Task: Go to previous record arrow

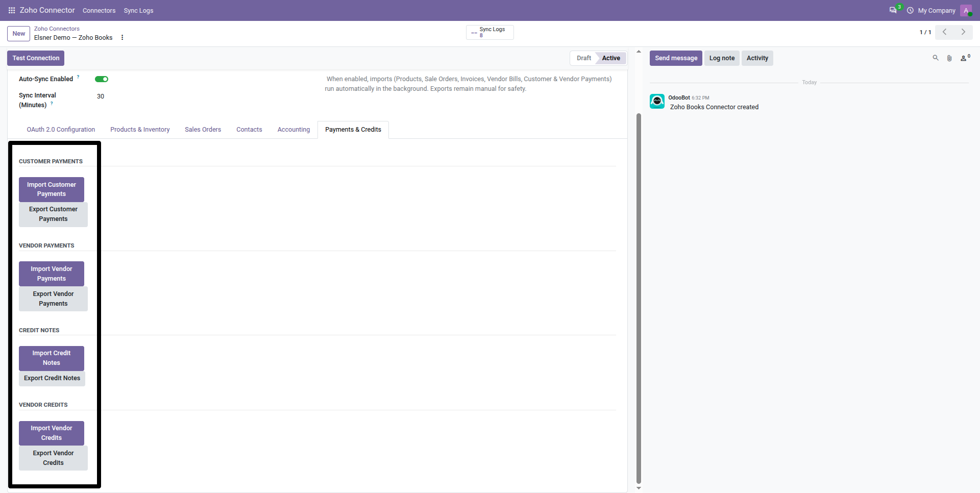Action: pyautogui.click(x=945, y=32)
